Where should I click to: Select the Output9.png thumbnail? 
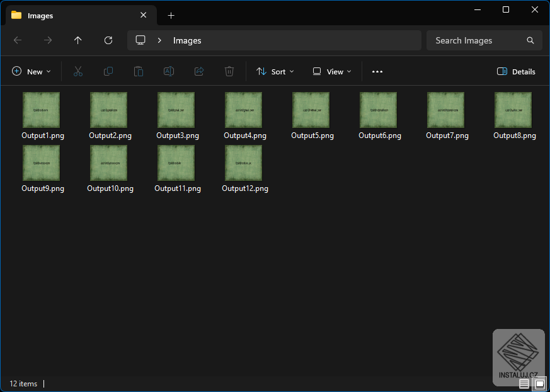tap(41, 163)
